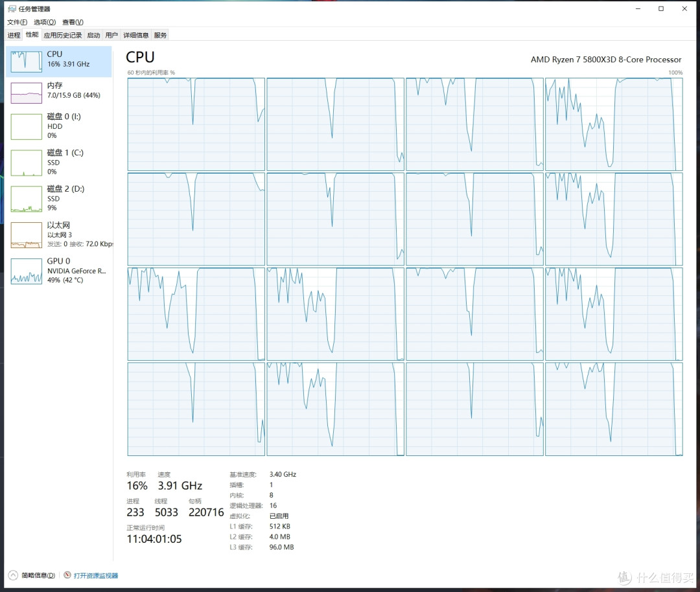Open the 查看(V) menu

(73, 22)
